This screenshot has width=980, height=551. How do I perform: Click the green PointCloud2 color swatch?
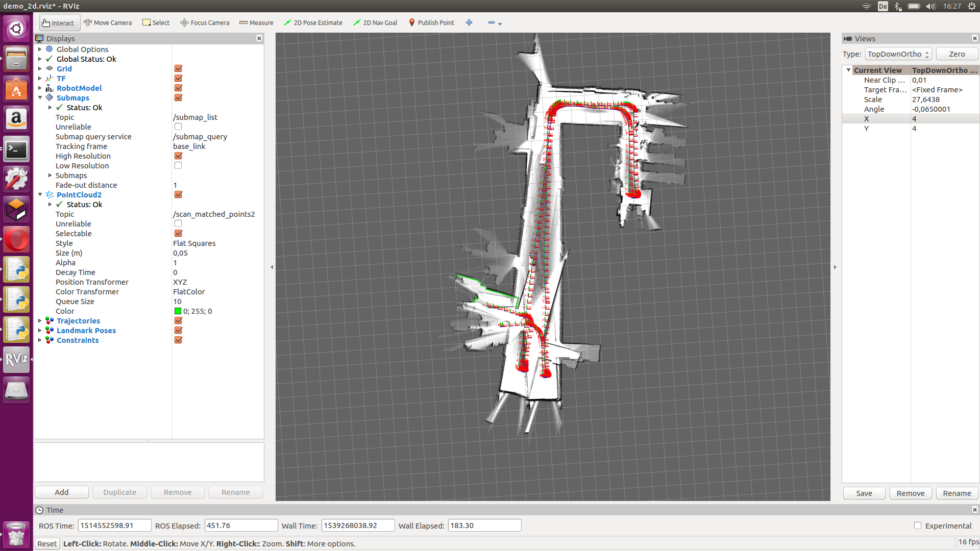click(x=178, y=311)
